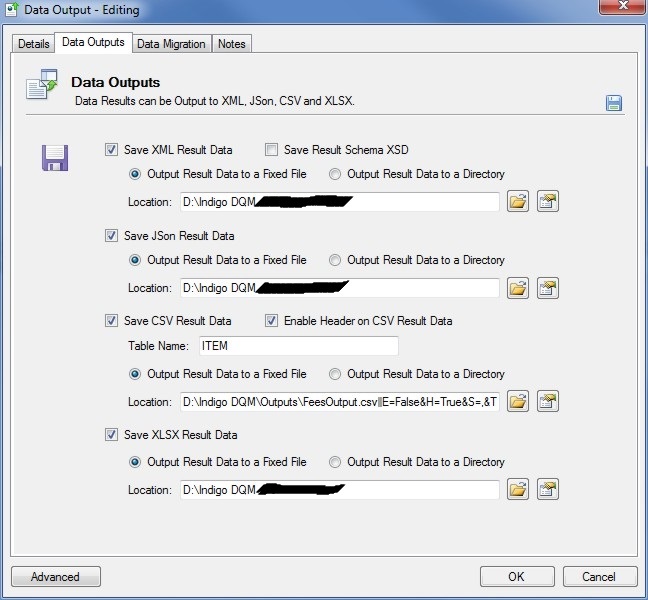Viewport: 648px width, 600px height.
Task: Uncheck Save XLSX Result Data
Action: pos(111,435)
